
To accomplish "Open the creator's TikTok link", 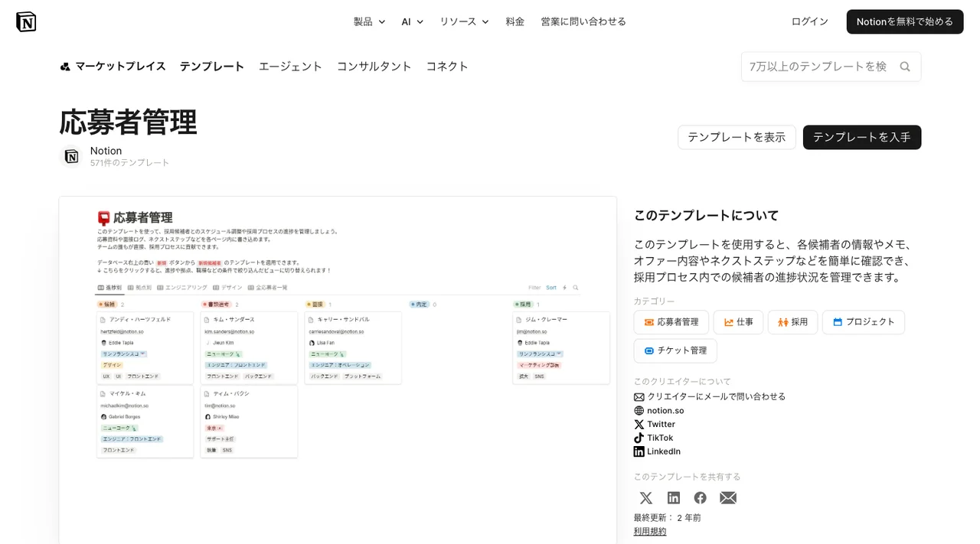I will tap(660, 438).
